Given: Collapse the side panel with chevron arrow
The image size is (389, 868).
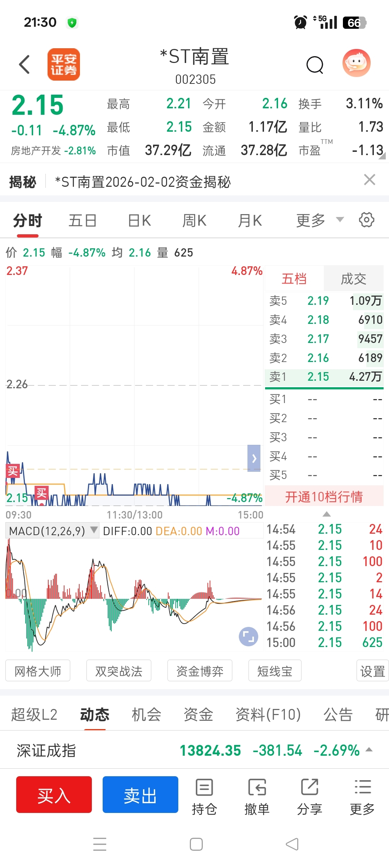Looking at the screenshot, I should pos(254,458).
